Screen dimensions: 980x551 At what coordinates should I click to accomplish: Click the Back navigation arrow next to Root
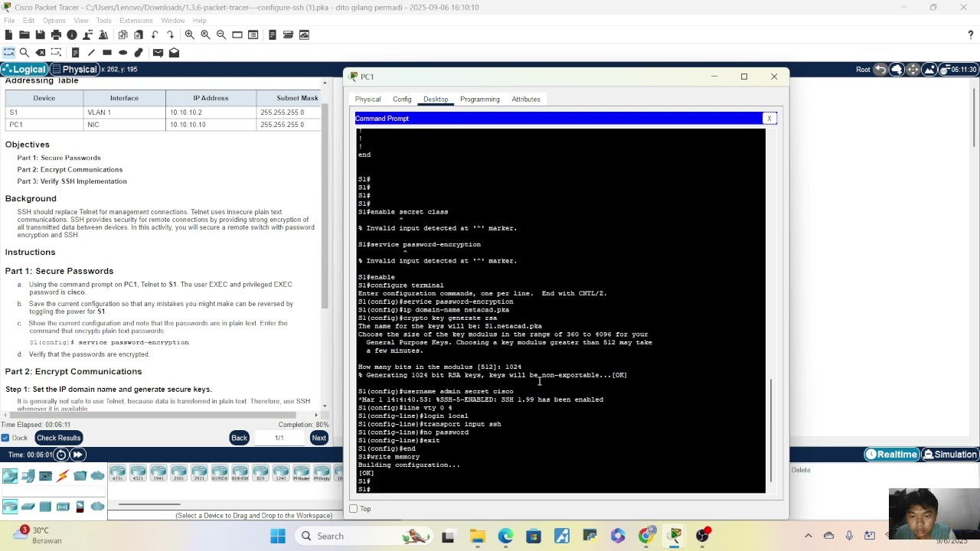pos(880,70)
